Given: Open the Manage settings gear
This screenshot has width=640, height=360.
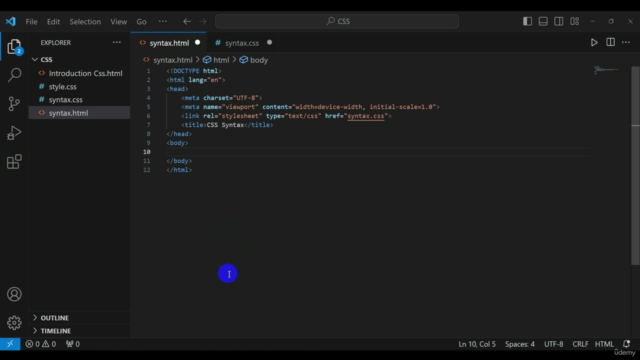Looking at the screenshot, I should click(14, 323).
